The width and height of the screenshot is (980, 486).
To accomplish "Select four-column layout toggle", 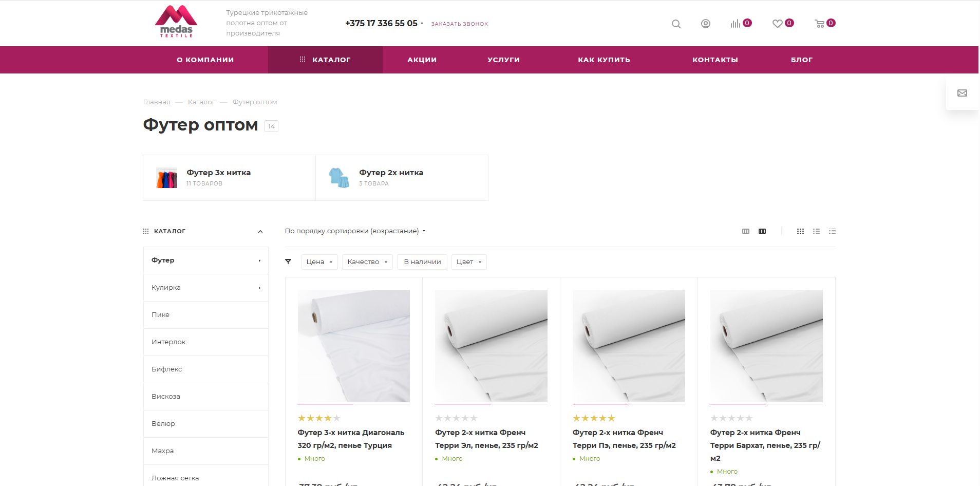I will click(762, 231).
